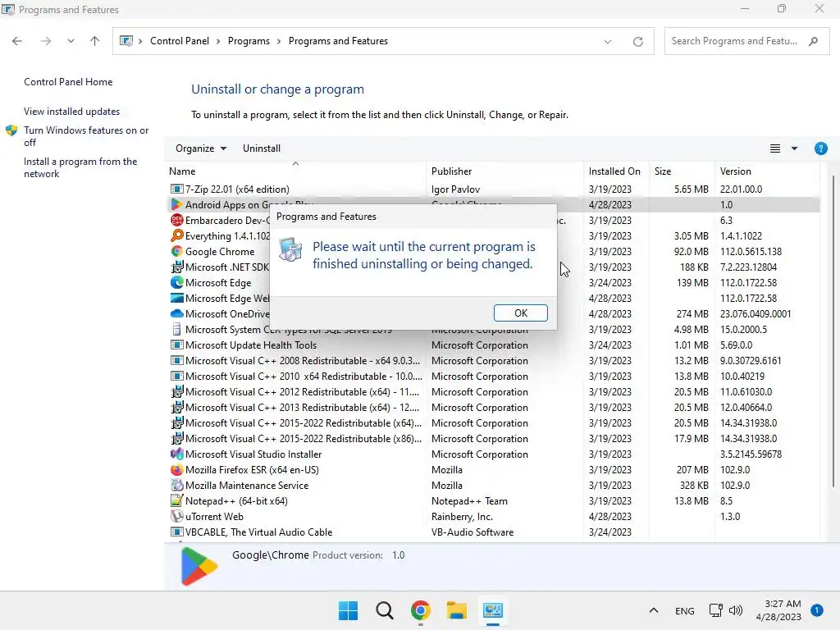Open File Explorer from the taskbar
Screen dimensions: 840x630
coord(456,610)
